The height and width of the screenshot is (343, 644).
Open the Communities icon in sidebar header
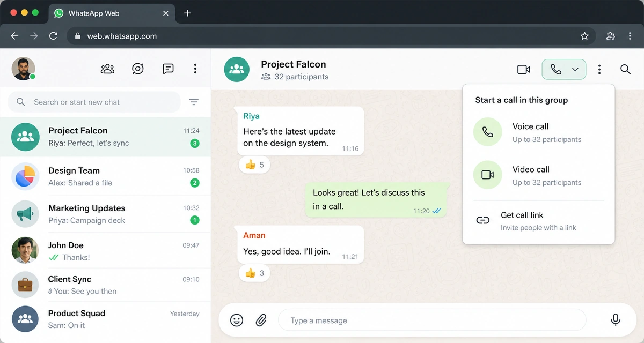point(107,69)
